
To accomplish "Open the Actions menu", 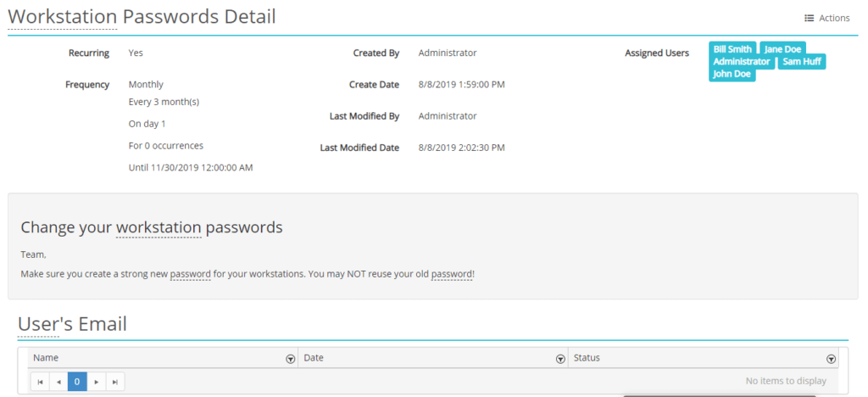I will (826, 18).
